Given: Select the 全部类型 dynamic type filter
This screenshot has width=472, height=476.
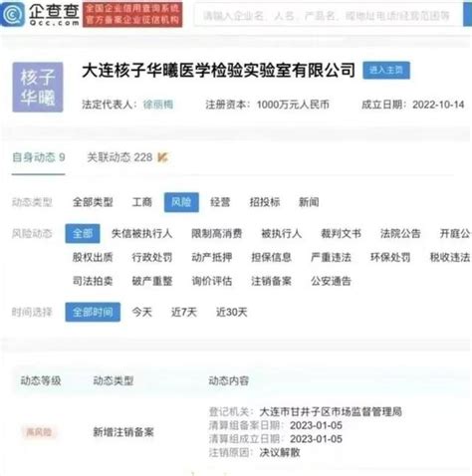Looking at the screenshot, I should (93, 202).
